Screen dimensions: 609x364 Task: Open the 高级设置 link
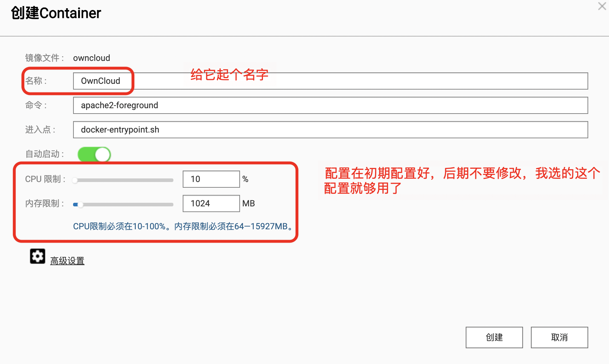[67, 261]
